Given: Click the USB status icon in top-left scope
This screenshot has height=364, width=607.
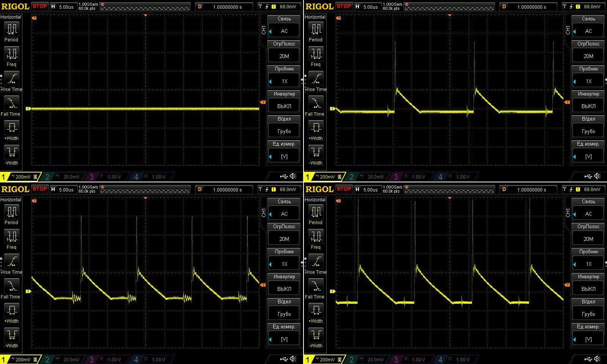Looking at the screenshot, I should (x=284, y=176).
